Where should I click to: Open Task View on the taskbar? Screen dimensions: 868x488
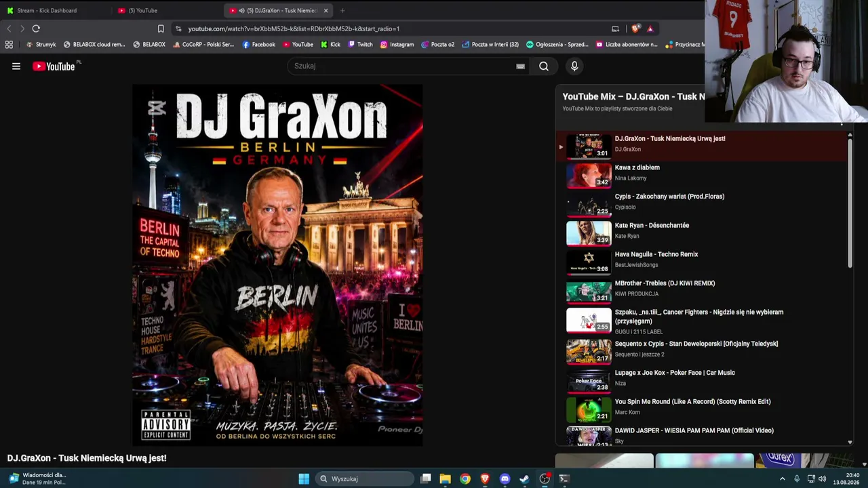426,479
